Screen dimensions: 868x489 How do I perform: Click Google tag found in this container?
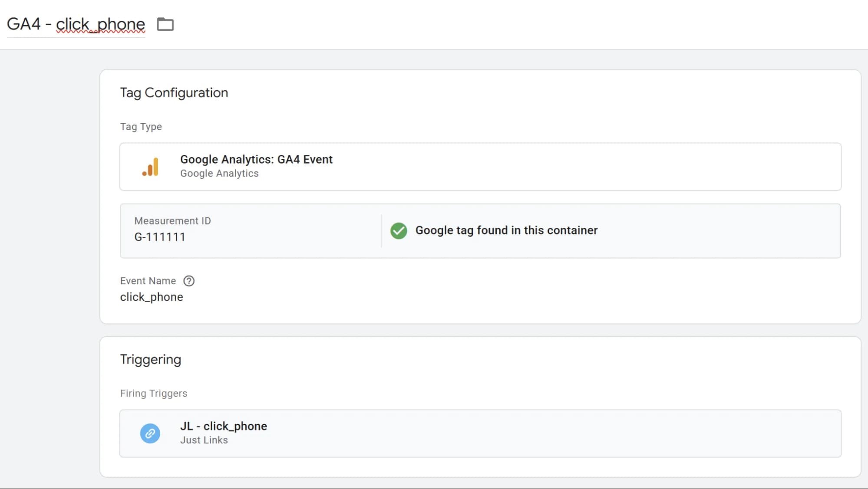[506, 230]
